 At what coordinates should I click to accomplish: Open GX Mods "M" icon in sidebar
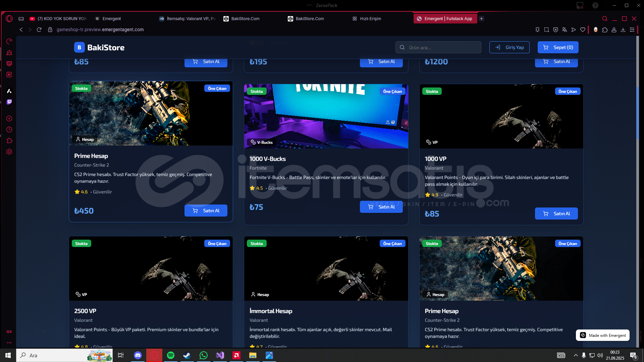coord(9,74)
